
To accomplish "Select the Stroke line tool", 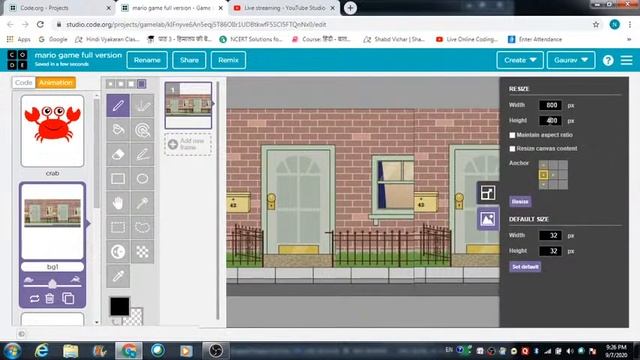I will click(142, 154).
